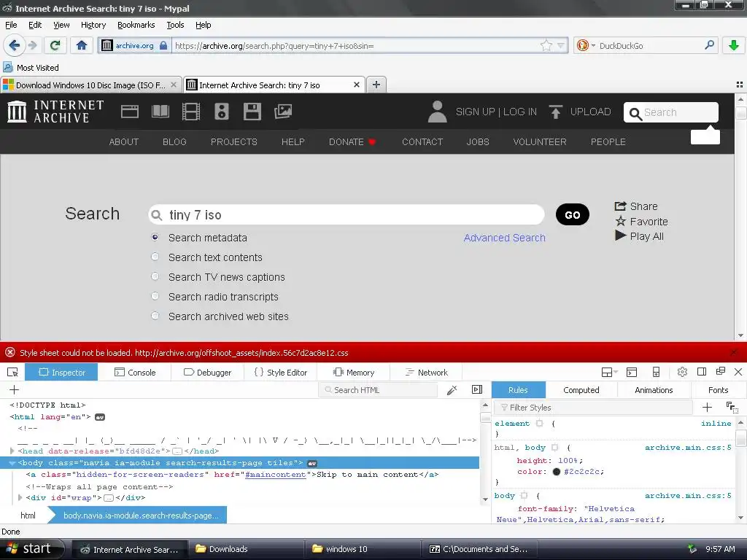Click the DONATE nav link
Viewport: 747px width, 560px height.
(352, 142)
